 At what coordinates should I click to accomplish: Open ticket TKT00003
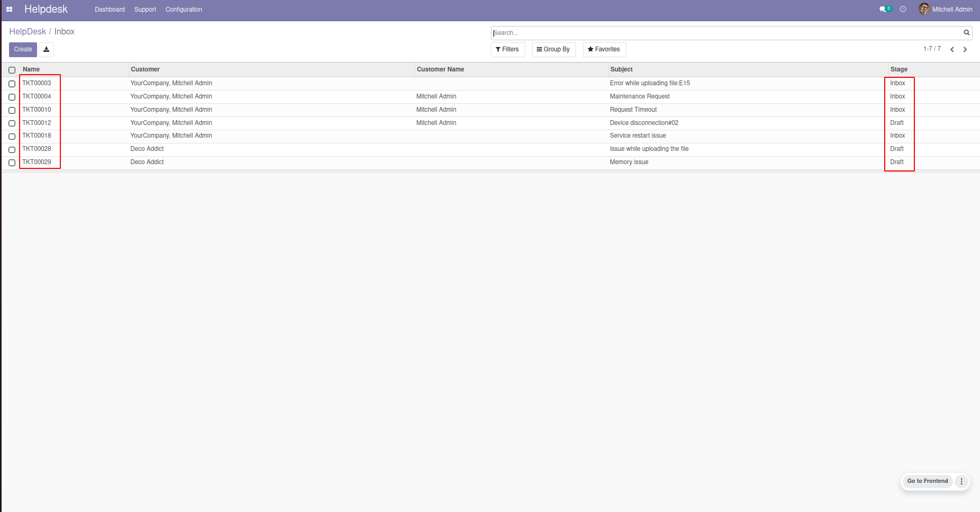tap(37, 83)
